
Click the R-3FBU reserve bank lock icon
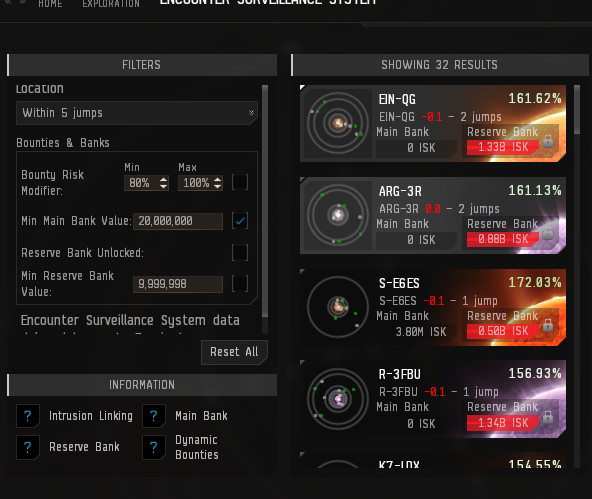[548, 417]
